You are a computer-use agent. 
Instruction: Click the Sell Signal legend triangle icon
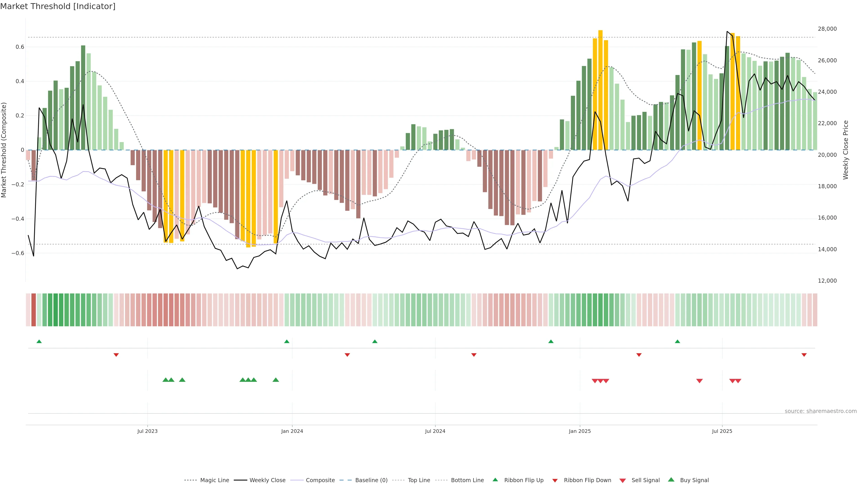tap(623, 481)
